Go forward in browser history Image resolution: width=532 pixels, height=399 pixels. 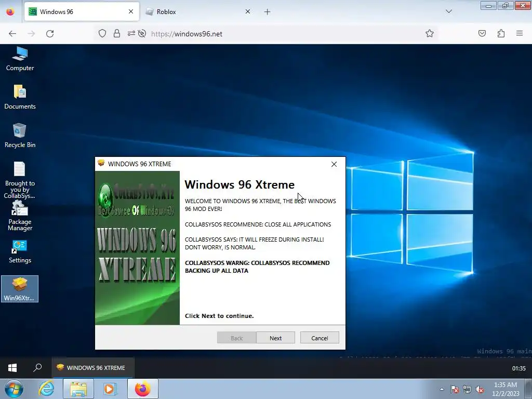[31, 33]
